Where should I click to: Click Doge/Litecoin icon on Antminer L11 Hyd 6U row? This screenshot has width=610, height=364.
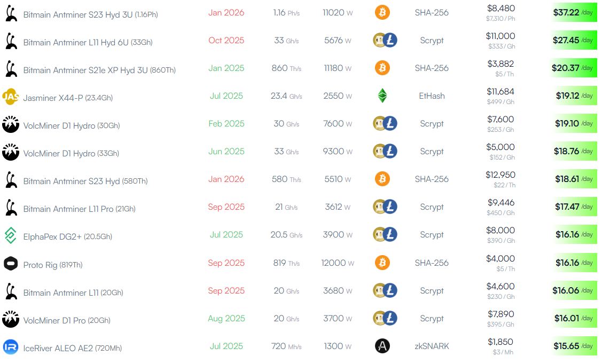coord(385,40)
